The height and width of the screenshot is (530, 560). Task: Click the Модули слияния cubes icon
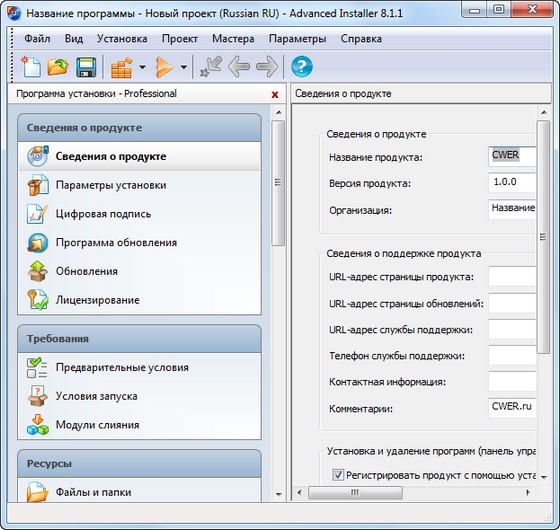[x=38, y=424]
